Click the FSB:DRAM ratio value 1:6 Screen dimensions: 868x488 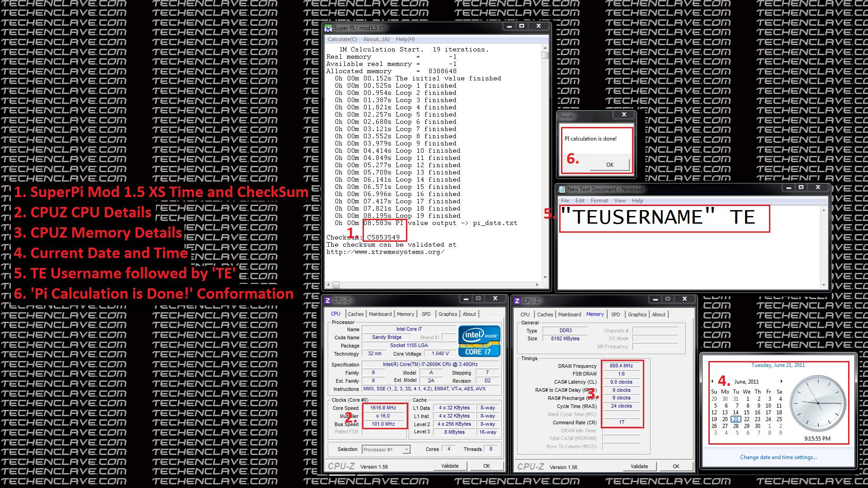[621, 374]
